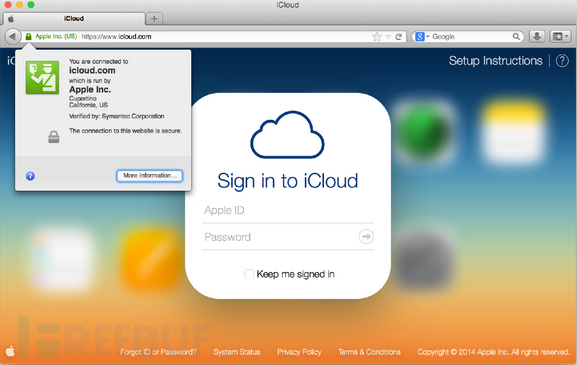Click the blurred green app icon

click(x=424, y=132)
